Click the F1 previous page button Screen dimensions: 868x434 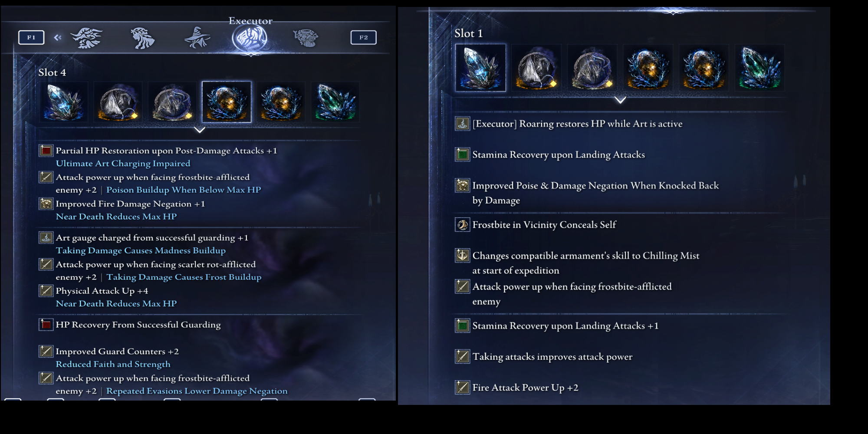31,37
